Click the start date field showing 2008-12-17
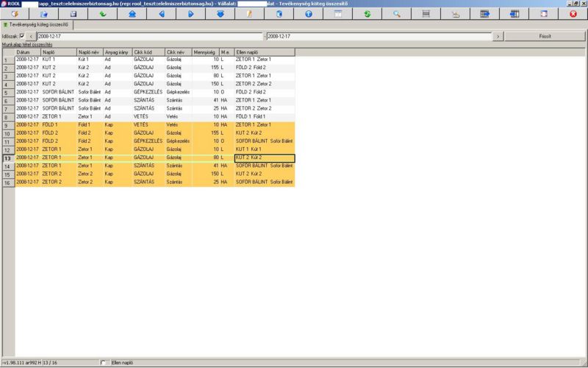The image size is (588, 368). (147, 35)
